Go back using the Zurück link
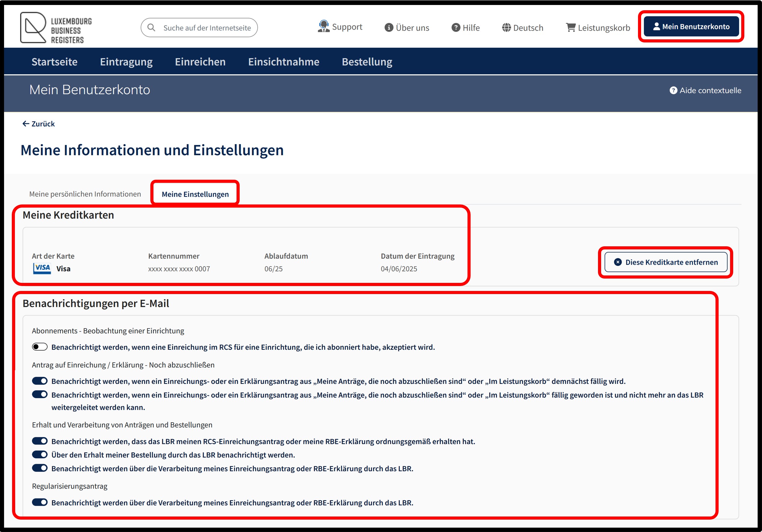This screenshot has width=762, height=532. (x=38, y=124)
